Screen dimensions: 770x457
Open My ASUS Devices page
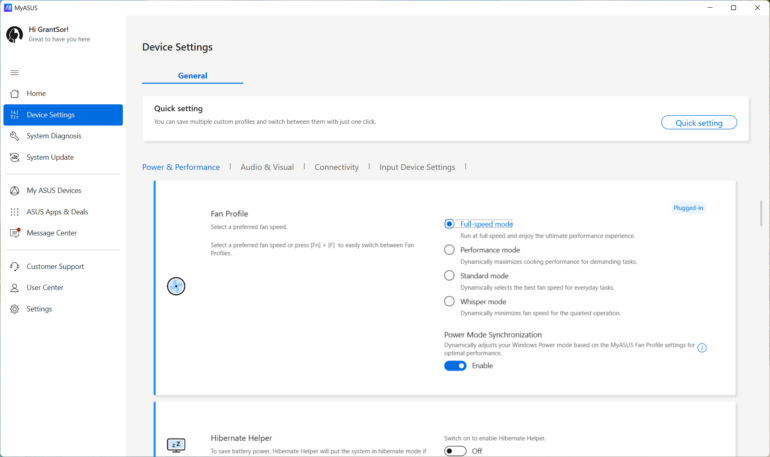(x=63, y=190)
